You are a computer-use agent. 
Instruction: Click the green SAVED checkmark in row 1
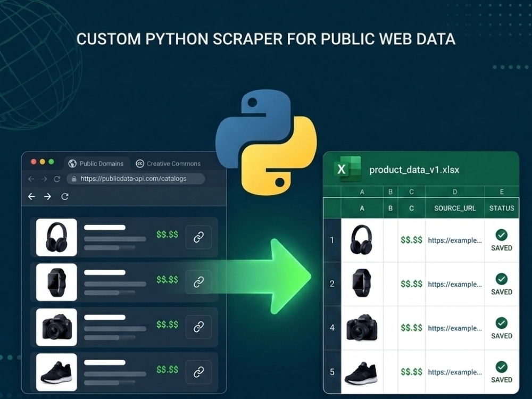tap(502, 235)
